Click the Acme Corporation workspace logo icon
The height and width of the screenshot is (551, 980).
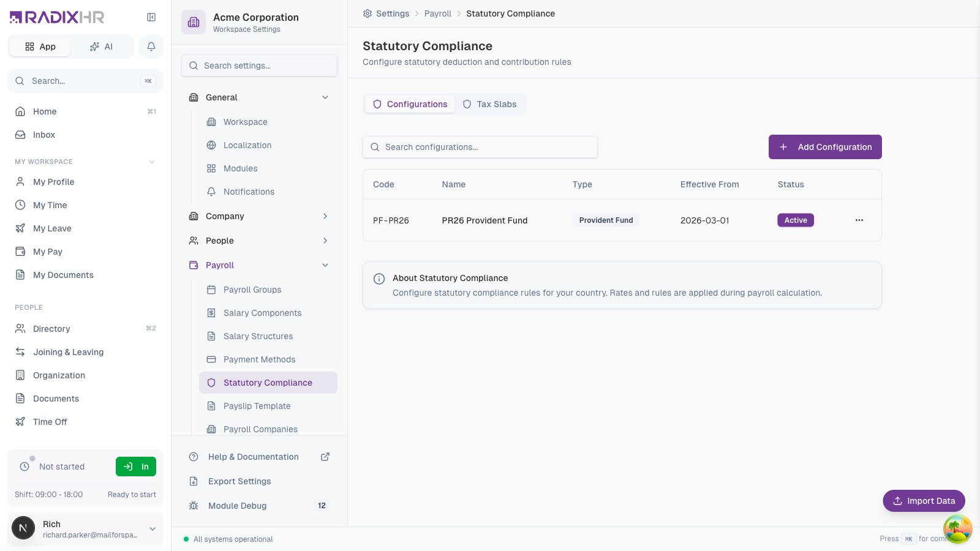(194, 22)
